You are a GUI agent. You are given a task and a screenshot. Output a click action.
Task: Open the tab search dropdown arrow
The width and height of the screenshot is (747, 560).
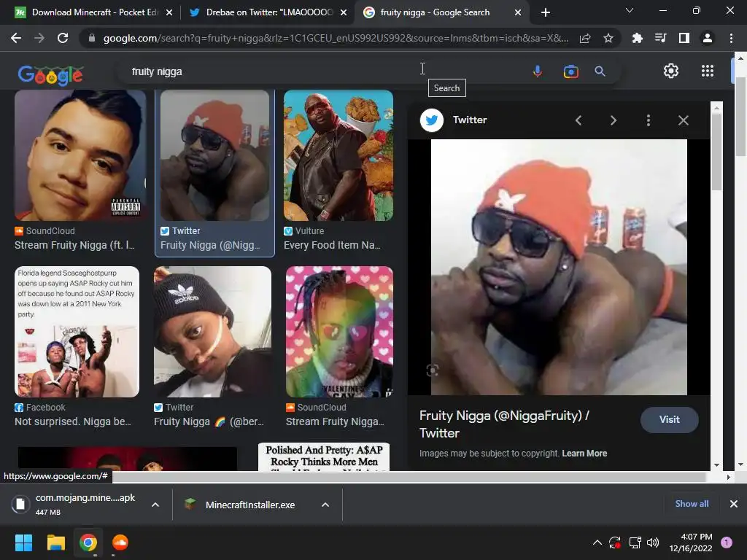click(630, 10)
